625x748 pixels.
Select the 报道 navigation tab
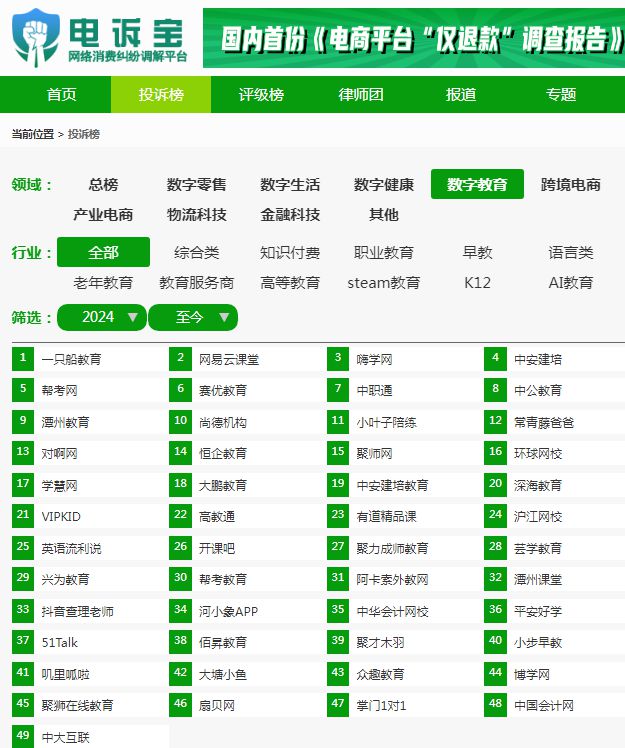pyautogui.click(x=461, y=94)
